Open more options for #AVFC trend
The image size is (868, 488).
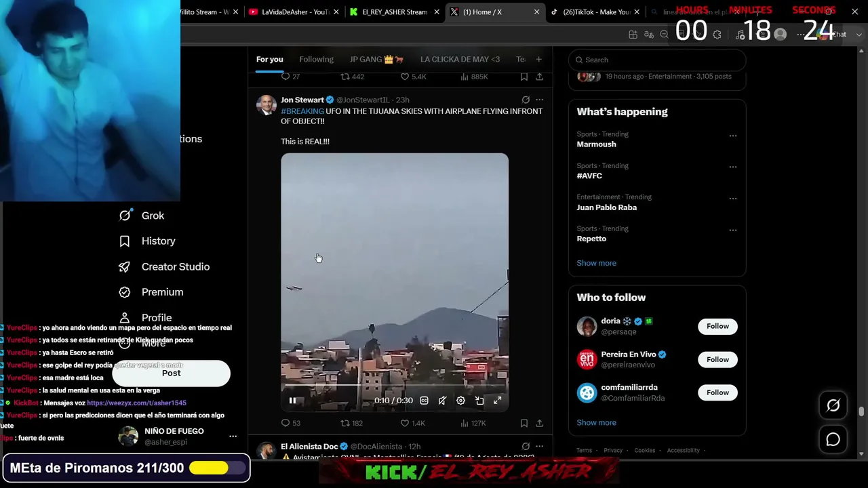click(x=733, y=167)
